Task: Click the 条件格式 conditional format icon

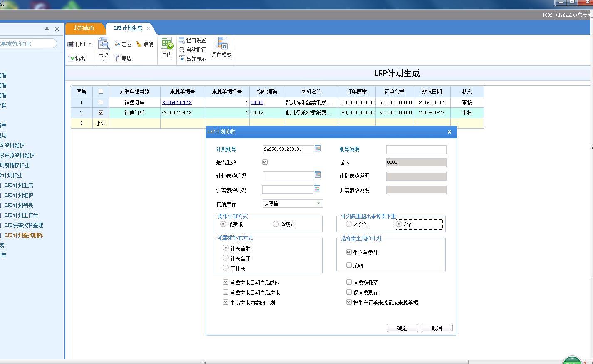Action: [x=221, y=43]
